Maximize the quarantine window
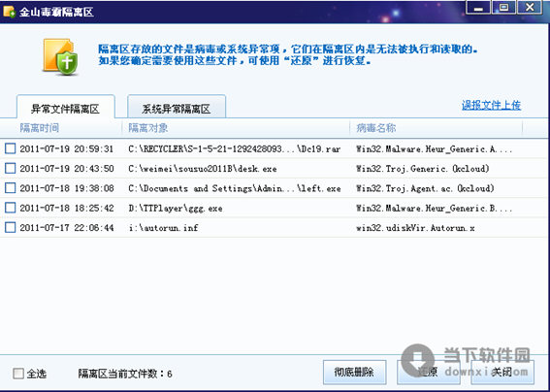 click(x=503, y=8)
